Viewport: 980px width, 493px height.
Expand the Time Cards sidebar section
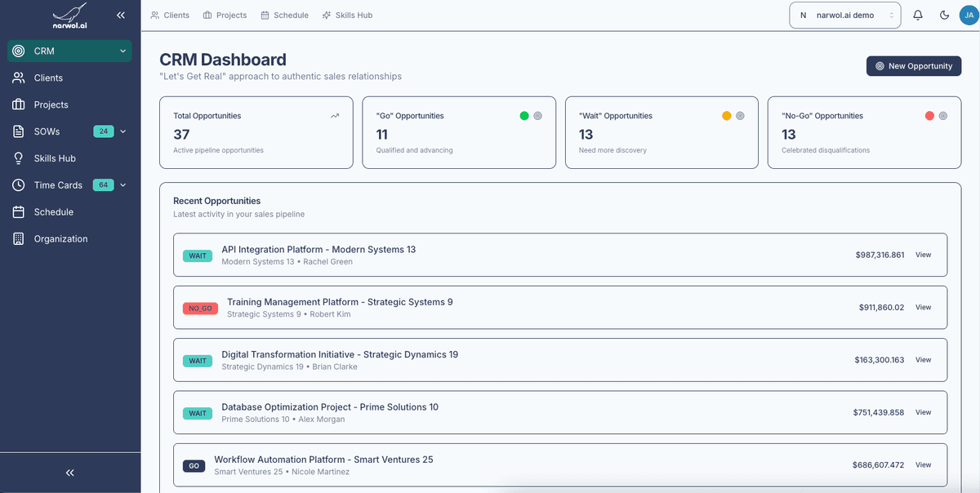point(122,184)
